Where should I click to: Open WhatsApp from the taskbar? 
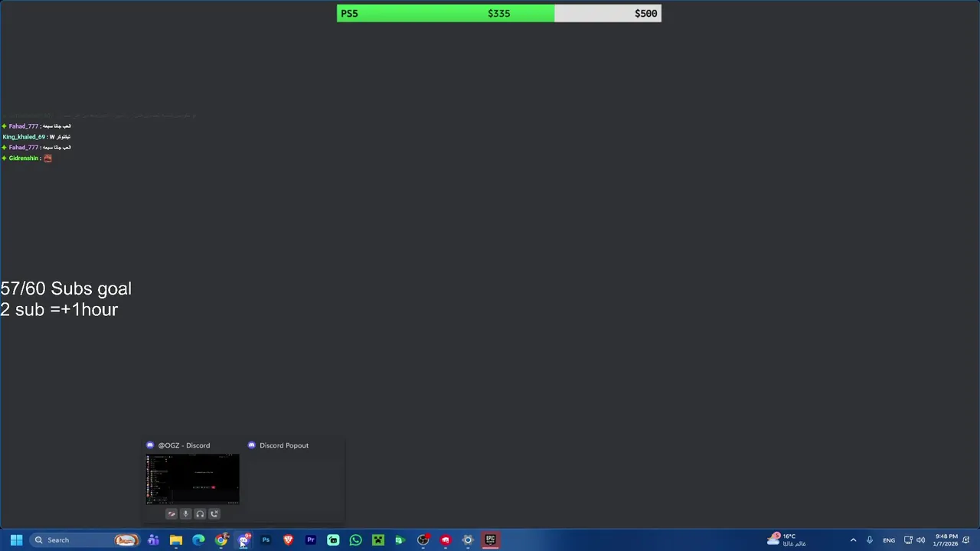[x=355, y=540]
